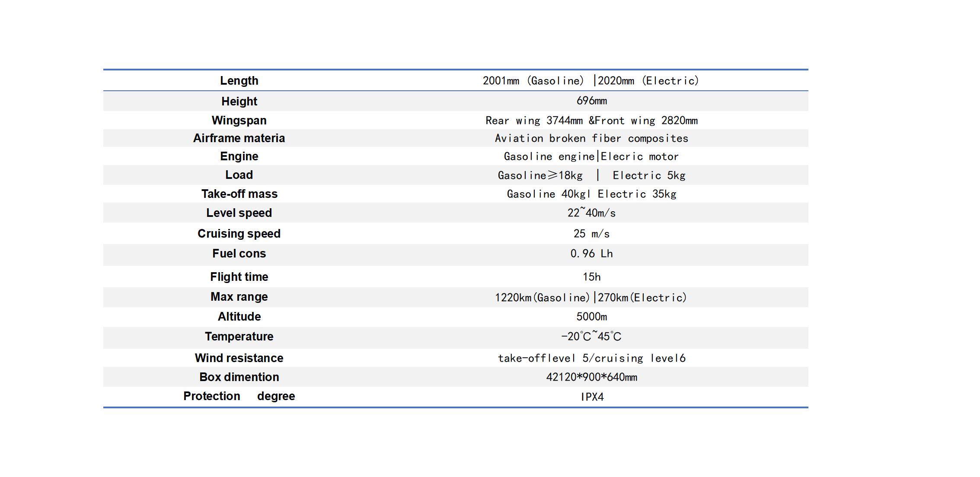Screen dimensions: 980x477
Task: Click the Take-off mass label
Action: click(x=239, y=194)
